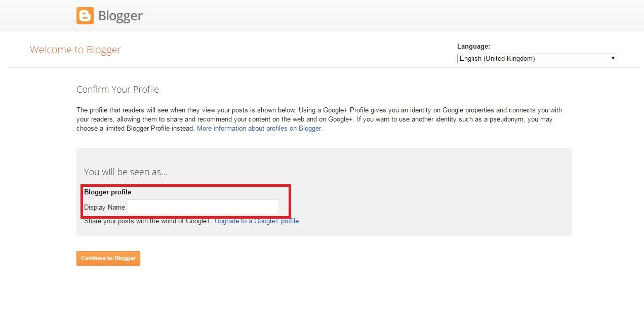Follow the Upgrade to a Google+ profile link

coord(257,221)
